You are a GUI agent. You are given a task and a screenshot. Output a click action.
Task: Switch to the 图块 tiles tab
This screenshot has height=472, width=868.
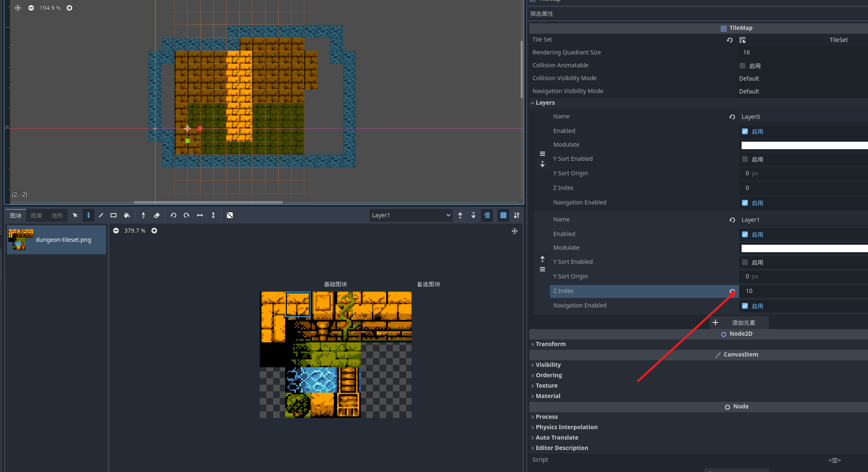click(16, 215)
